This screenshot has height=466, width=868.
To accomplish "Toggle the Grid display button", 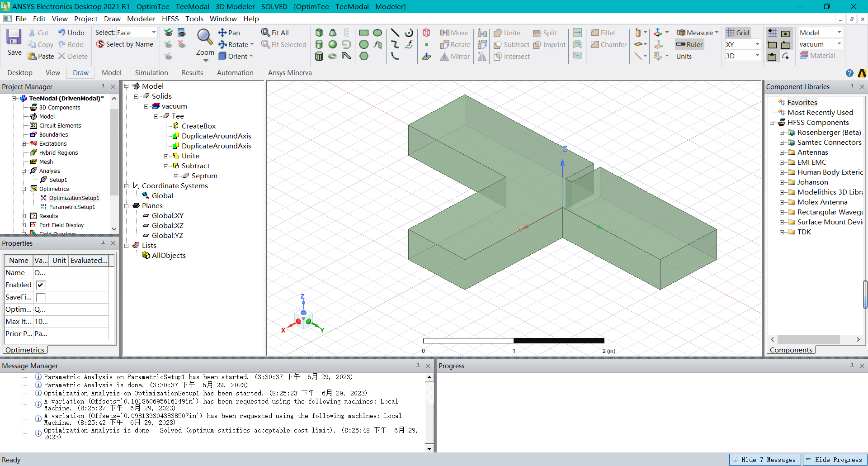I will pyautogui.click(x=737, y=33).
